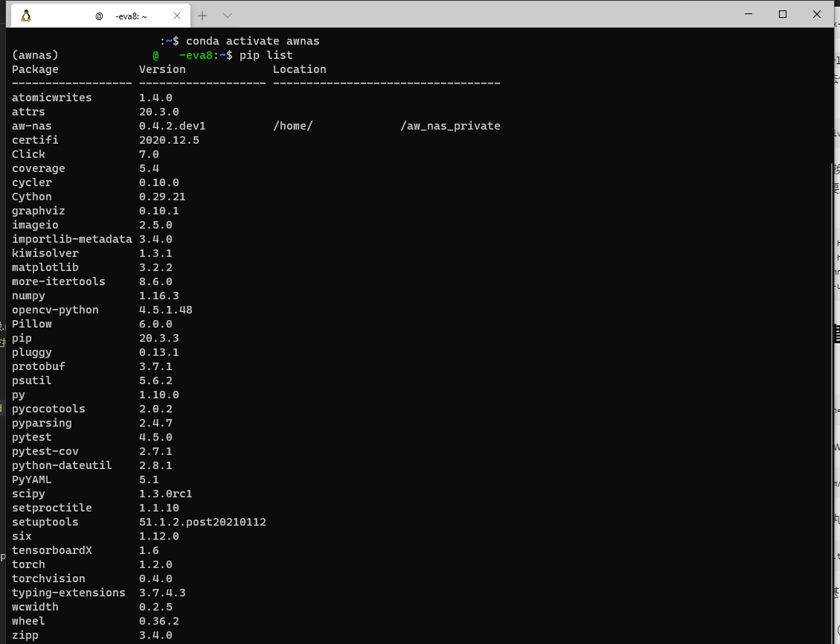The image size is (840, 644).
Task: Click the /aw_nas_private location path
Action: pyautogui.click(x=450, y=126)
